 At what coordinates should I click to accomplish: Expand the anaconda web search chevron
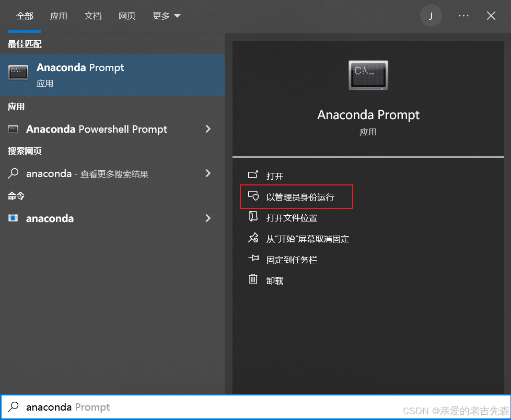point(208,173)
